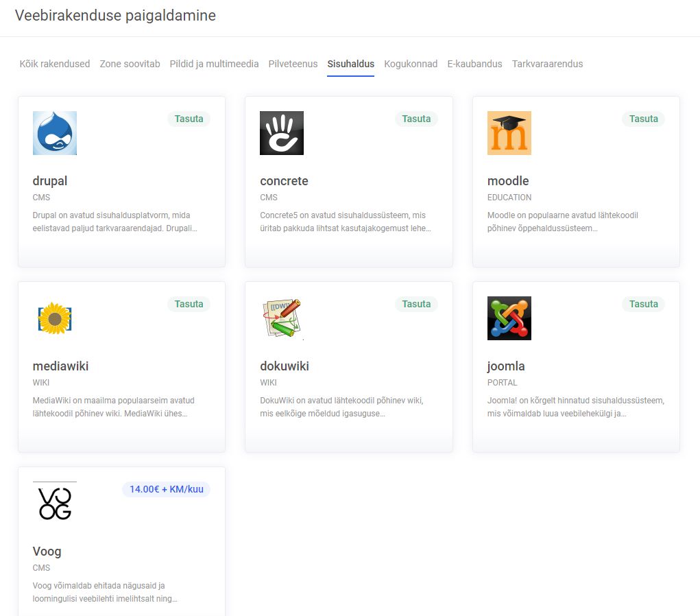Click the Voog logo icon
Image resolution: width=700 pixels, height=616 pixels.
pos(54,503)
